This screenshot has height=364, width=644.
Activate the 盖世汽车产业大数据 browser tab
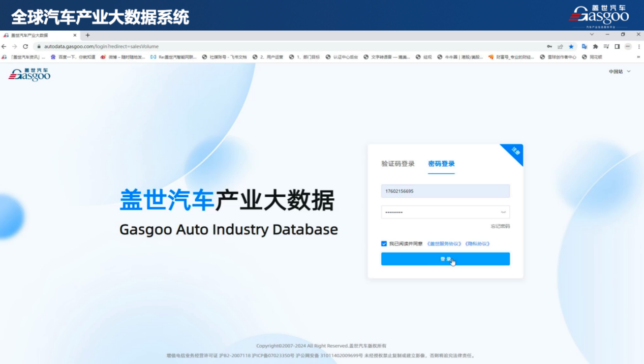coord(40,35)
